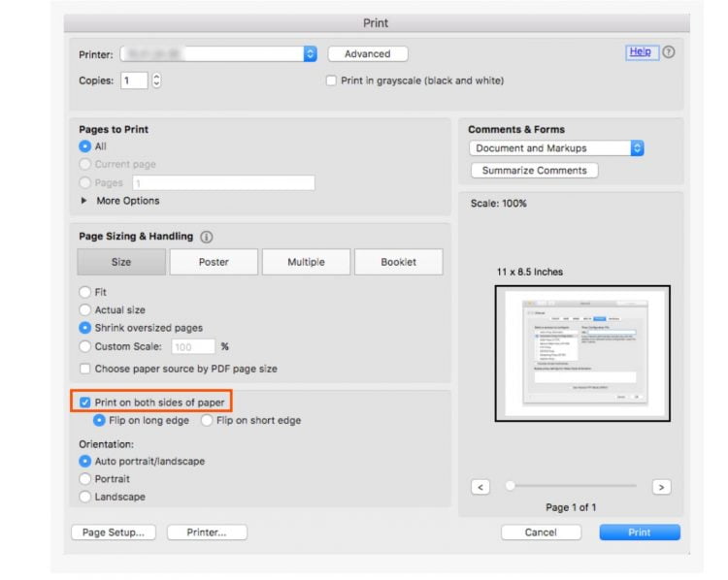The width and height of the screenshot is (728, 580).
Task: Toggle Choose paper source by PDF page size
Action: pos(84,369)
